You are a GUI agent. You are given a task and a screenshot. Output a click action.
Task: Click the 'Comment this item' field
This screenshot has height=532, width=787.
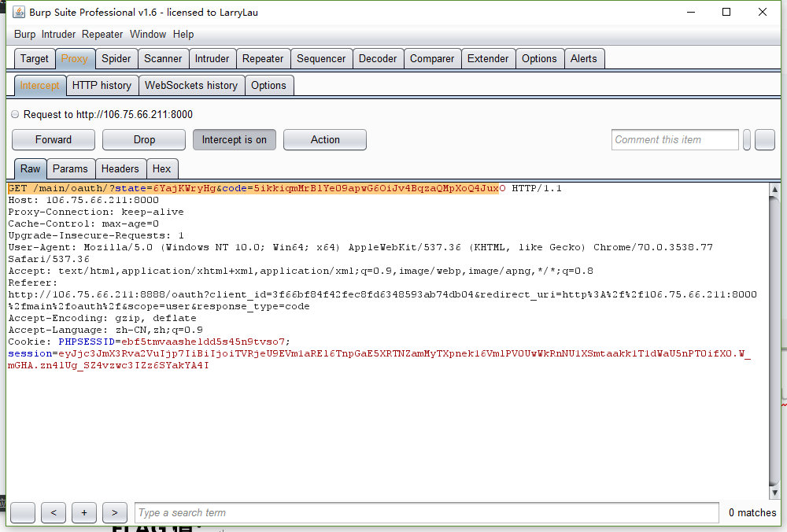pyautogui.click(x=675, y=139)
